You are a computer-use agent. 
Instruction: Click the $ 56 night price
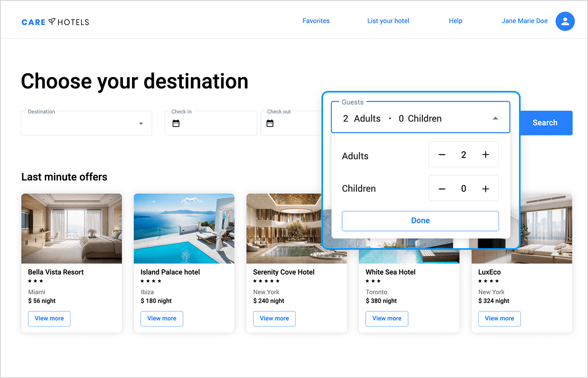pos(42,301)
